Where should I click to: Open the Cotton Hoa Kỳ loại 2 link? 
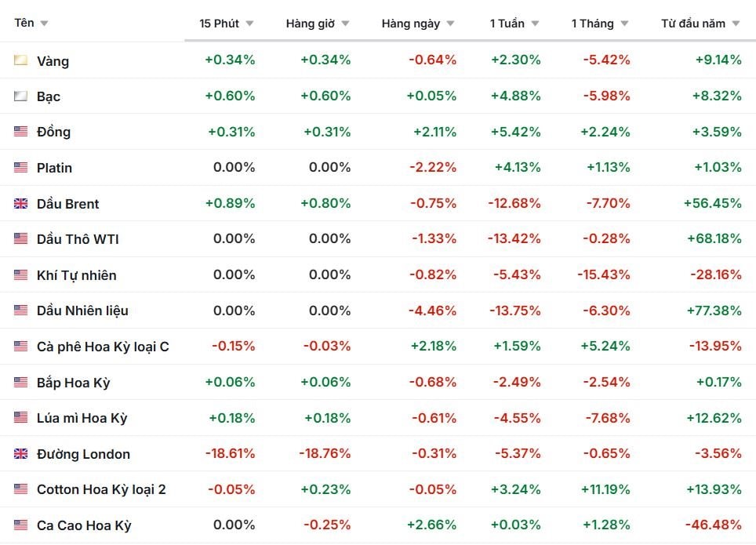point(101,489)
